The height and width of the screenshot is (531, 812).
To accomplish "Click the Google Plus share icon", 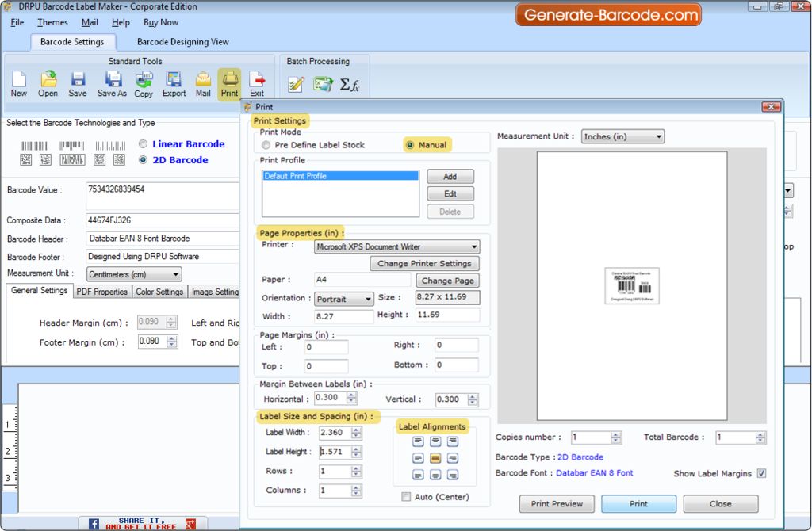I will (x=190, y=524).
